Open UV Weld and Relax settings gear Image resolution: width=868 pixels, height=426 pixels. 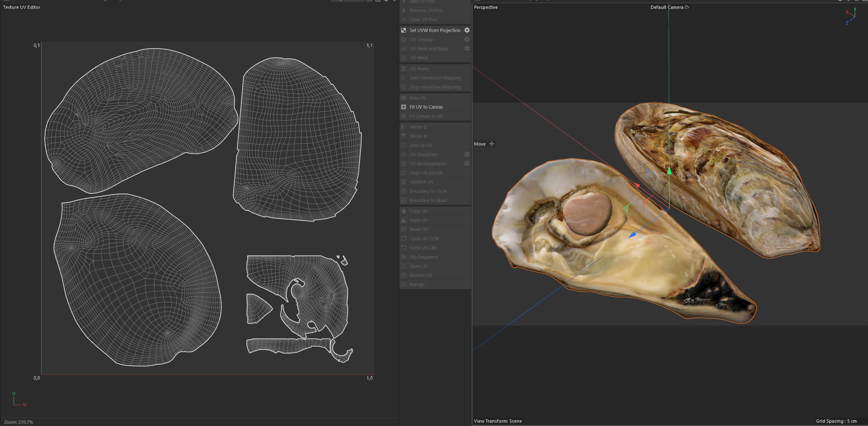point(467,49)
